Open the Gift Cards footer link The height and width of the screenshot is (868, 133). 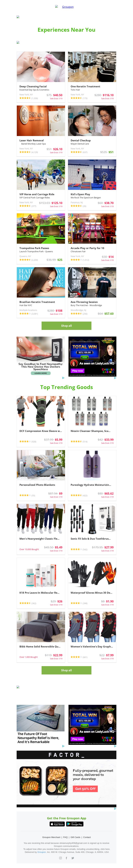coord(75,837)
